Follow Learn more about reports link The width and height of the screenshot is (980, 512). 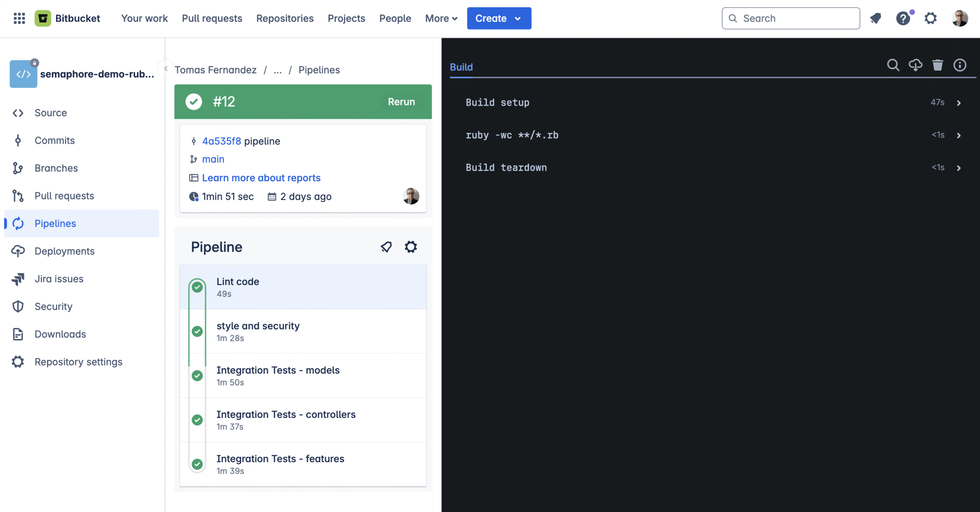[261, 178]
